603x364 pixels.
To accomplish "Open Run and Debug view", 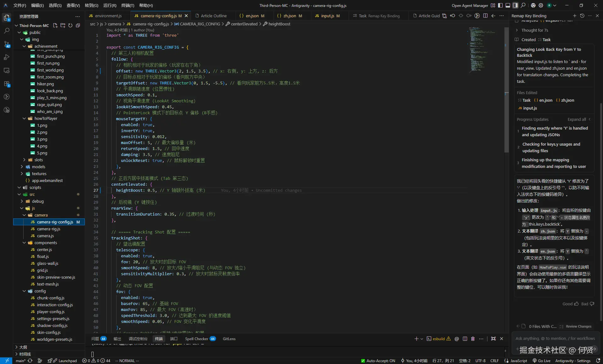I will point(7,57).
